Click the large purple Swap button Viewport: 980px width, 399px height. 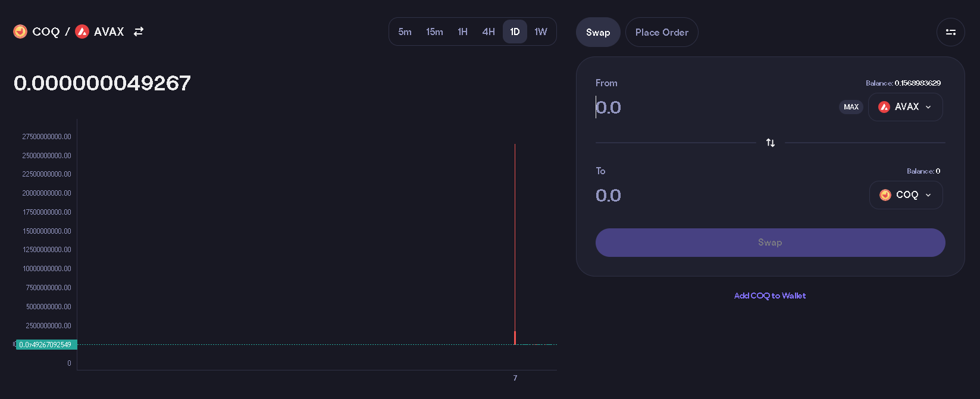770,243
